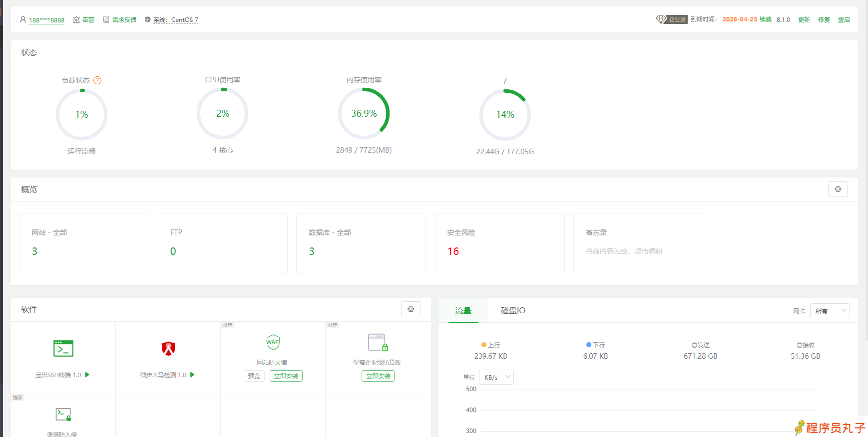The image size is (868, 437).
Task: Click the 总发送 value 671.28 GB
Action: (x=700, y=356)
